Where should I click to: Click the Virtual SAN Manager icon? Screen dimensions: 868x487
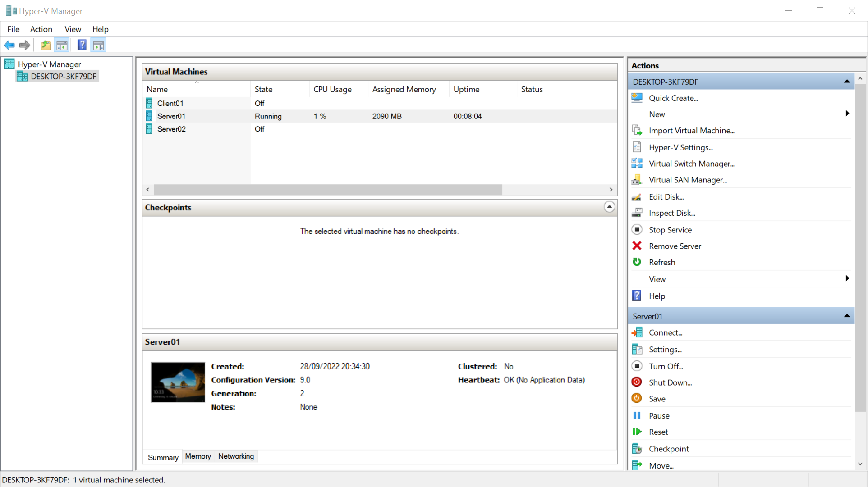coord(637,179)
